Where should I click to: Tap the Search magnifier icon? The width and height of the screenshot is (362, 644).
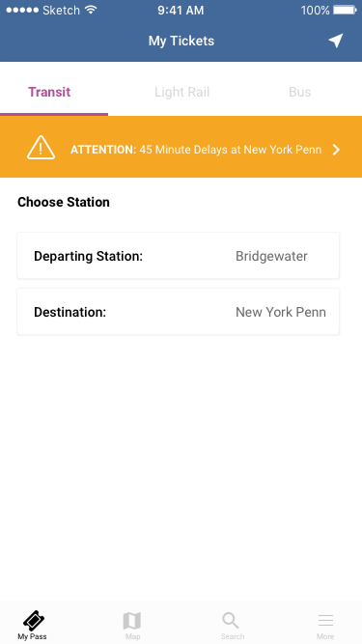[231, 620]
